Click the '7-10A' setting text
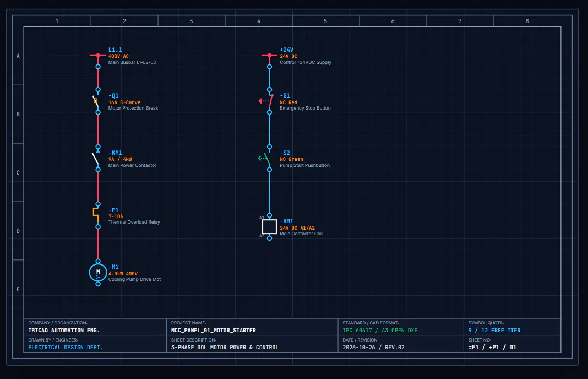This screenshot has width=588, height=379. [116, 216]
